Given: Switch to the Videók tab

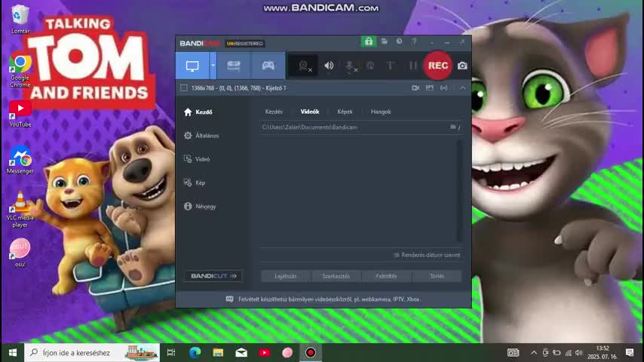Looking at the screenshot, I should pyautogui.click(x=310, y=112).
